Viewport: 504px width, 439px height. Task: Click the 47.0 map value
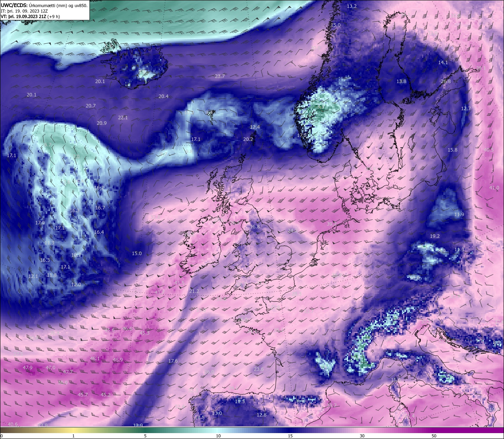pyautogui.click(x=50, y=368)
